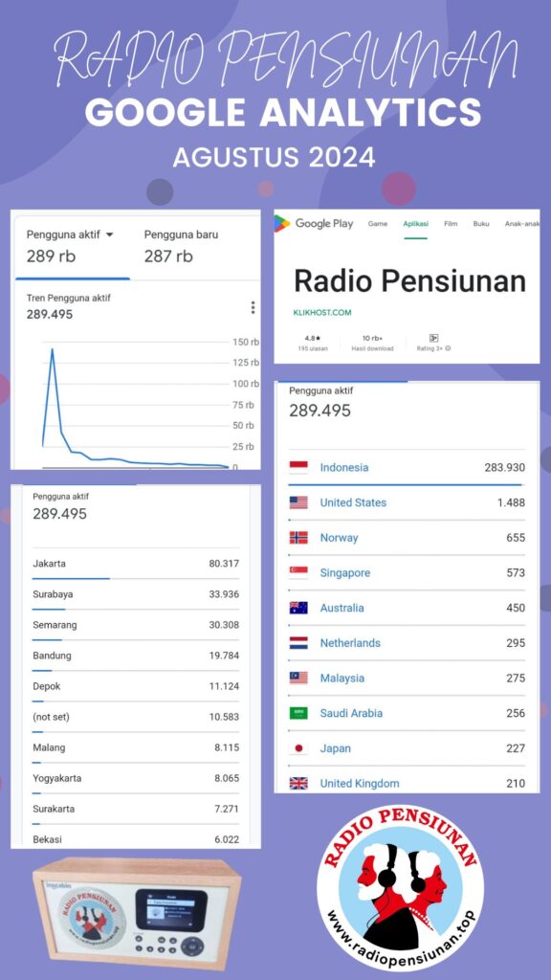The height and width of the screenshot is (980, 551).
Task: Click the round Radio Pensiunan logo
Action: [400, 888]
